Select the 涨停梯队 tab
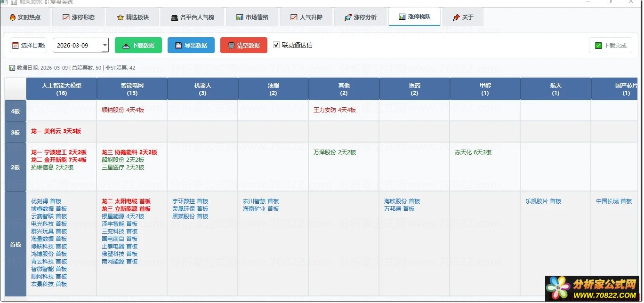The width and height of the screenshot is (644, 303). click(x=414, y=17)
